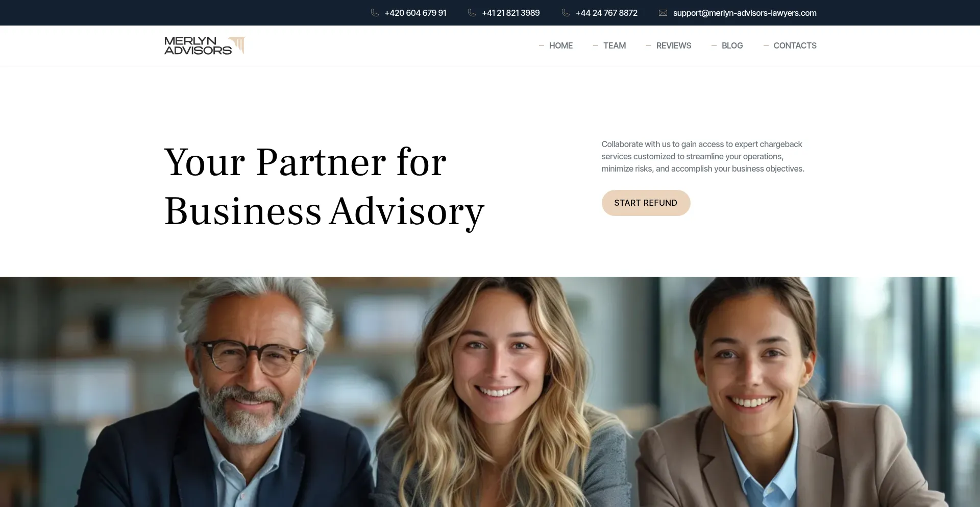Viewport: 980px width, 507px height.
Task: Click the envelope icon next to support email
Action: [x=663, y=13]
